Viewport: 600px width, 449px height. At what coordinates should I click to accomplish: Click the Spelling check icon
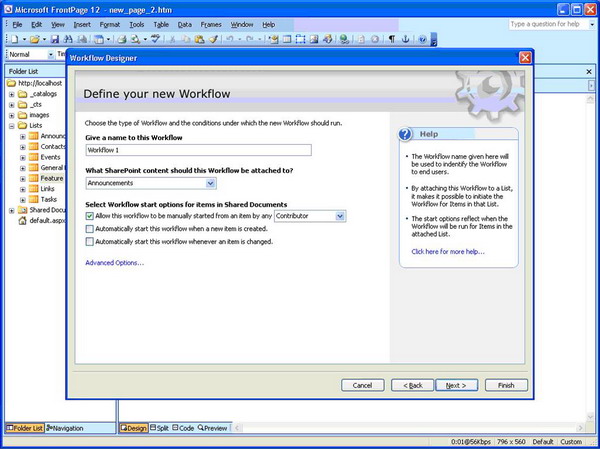(x=155, y=39)
